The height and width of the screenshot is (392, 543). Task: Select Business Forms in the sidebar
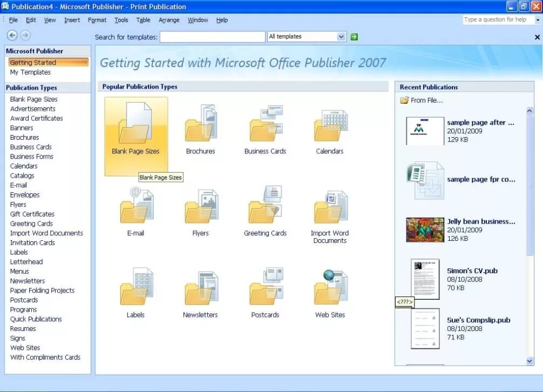pos(31,157)
